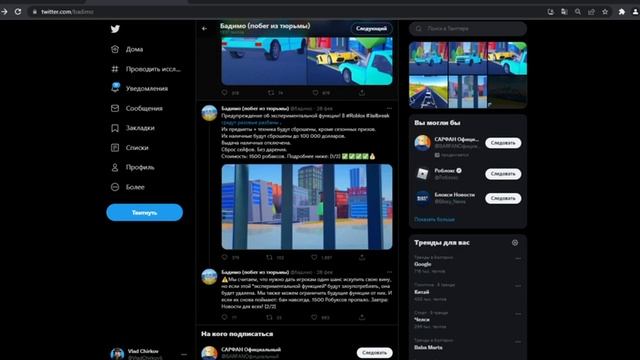Share the top cars tweet
The width and height of the screenshot is (640, 360).
click(362, 93)
